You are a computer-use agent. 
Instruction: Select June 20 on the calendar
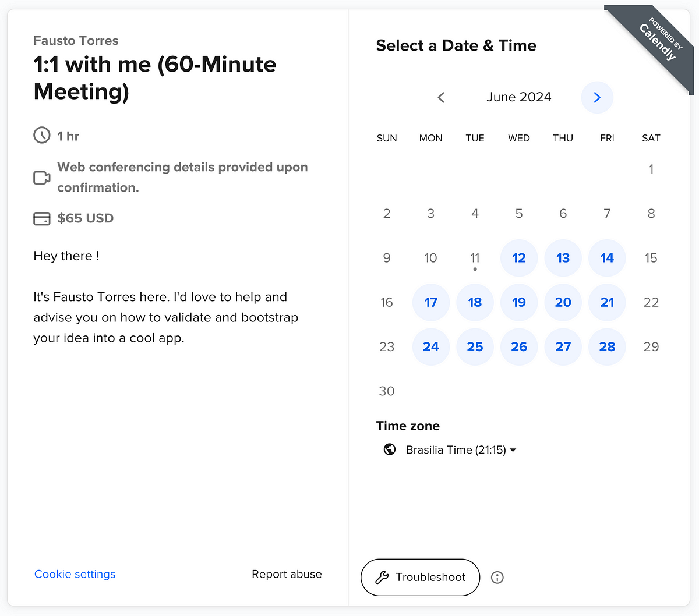click(563, 302)
